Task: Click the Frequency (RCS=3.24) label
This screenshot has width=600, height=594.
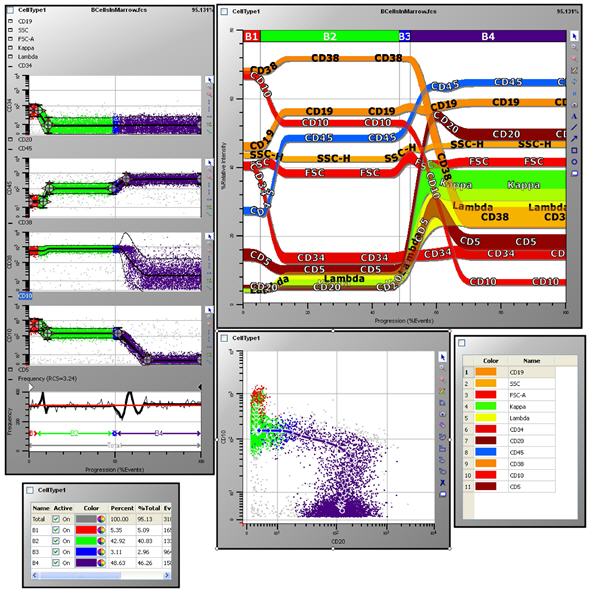Action: click(x=47, y=379)
